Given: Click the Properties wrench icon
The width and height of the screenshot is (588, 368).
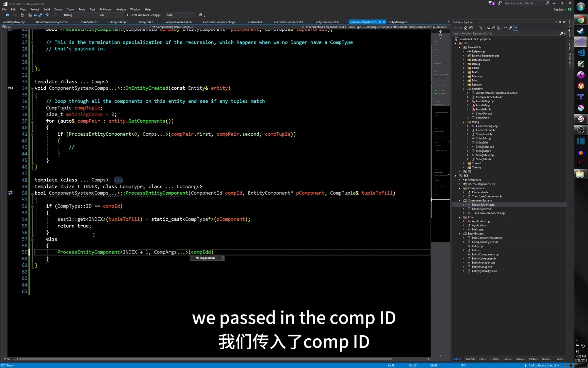Looking at the screenshot, I should (x=510, y=28).
